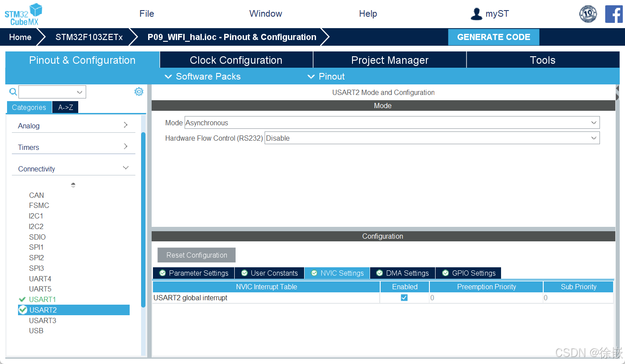Go to the Home breadcrumb
Image resolution: width=625 pixels, height=364 pixels.
click(x=20, y=37)
